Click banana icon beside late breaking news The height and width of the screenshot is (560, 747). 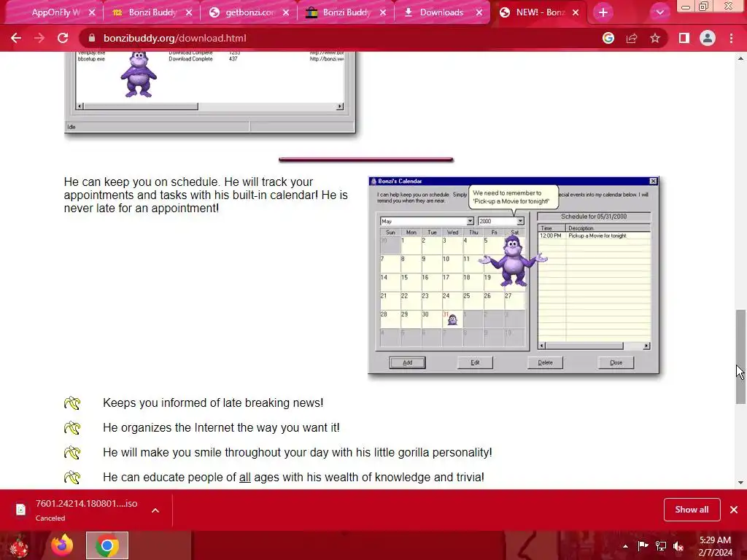[x=72, y=402]
